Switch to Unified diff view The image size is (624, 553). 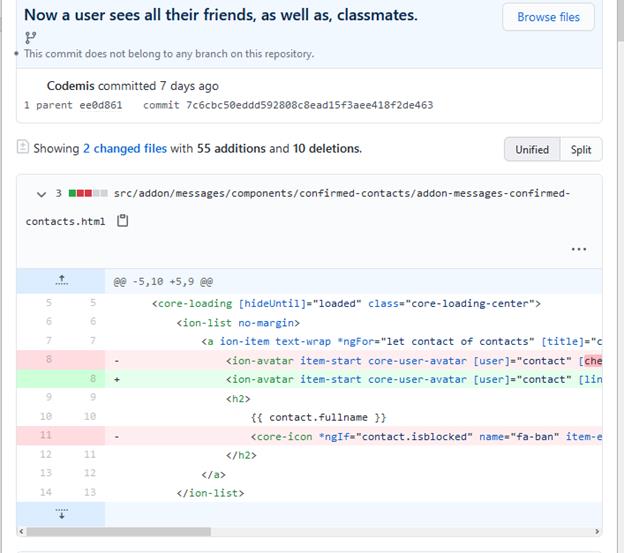[x=532, y=150]
